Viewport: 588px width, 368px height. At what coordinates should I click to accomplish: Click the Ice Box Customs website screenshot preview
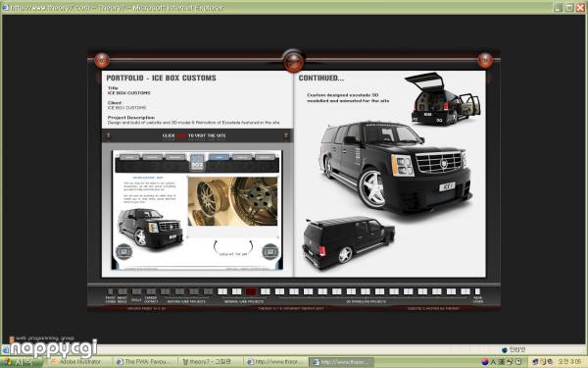(x=197, y=210)
